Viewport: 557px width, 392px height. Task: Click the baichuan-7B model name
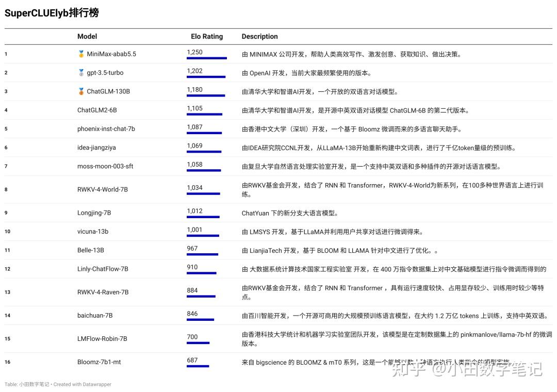pyautogui.click(x=96, y=315)
